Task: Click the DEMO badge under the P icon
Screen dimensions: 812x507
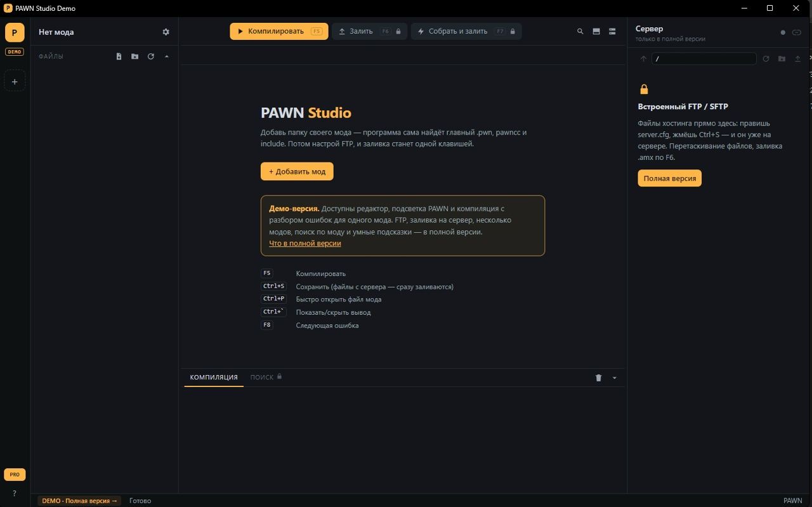Action: click(x=15, y=52)
